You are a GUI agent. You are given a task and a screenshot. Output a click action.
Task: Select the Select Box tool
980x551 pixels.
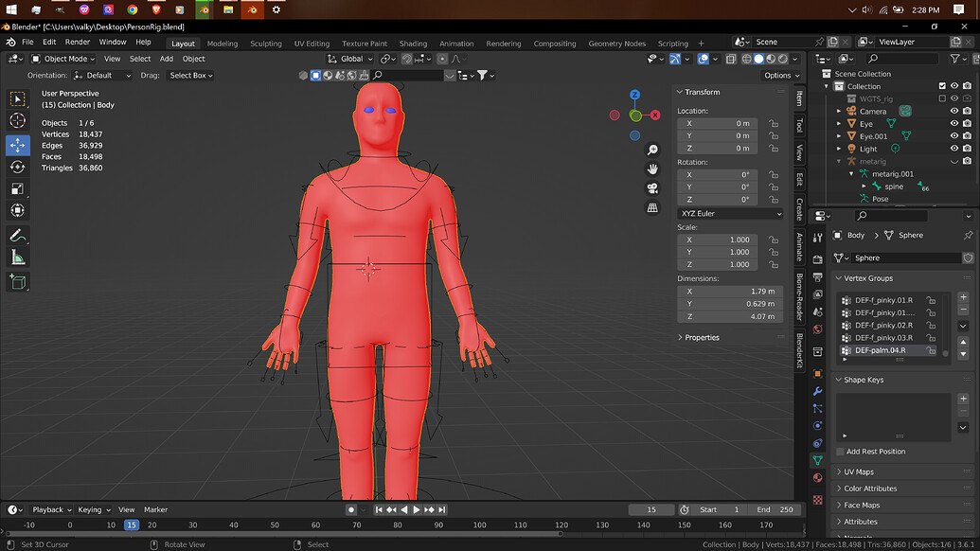click(17, 99)
